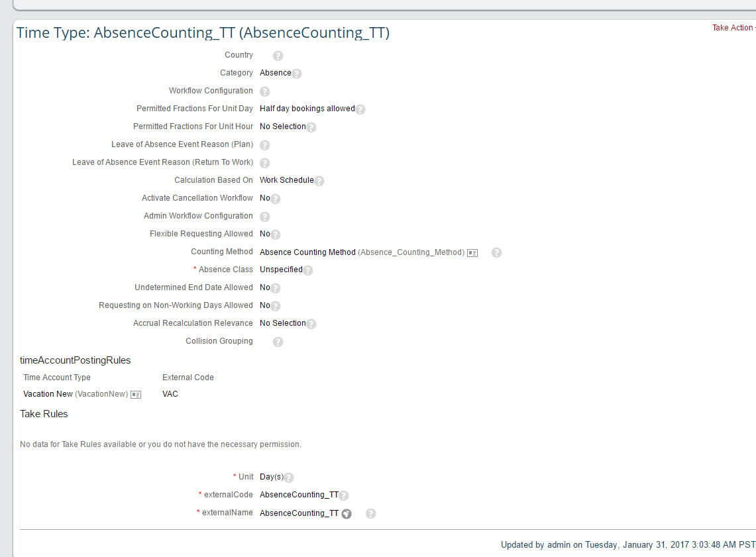Select the Work Schedule value
The image size is (756, 557).
pyautogui.click(x=286, y=179)
